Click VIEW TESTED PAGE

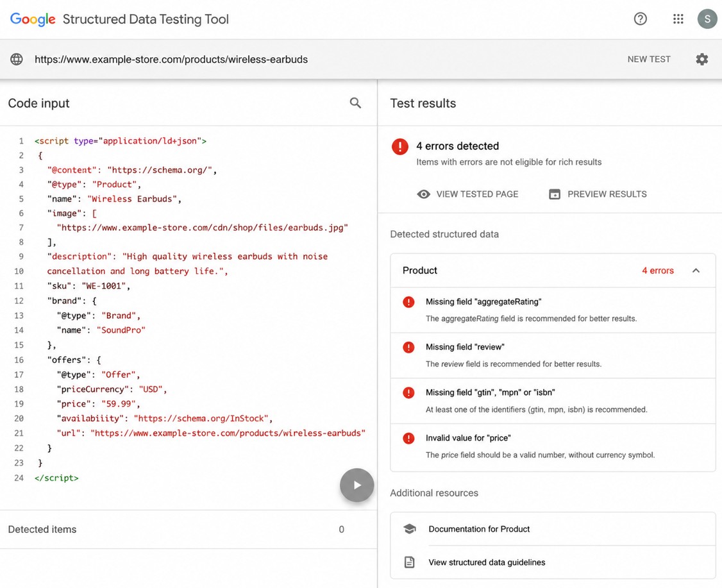coord(477,194)
